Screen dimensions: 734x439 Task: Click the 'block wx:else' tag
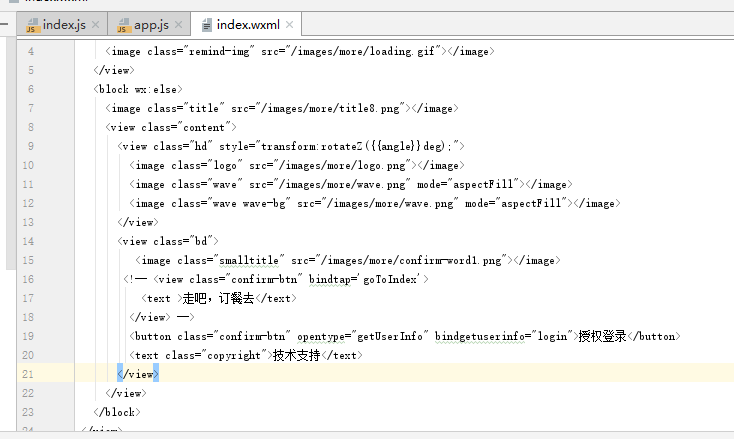point(138,89)
